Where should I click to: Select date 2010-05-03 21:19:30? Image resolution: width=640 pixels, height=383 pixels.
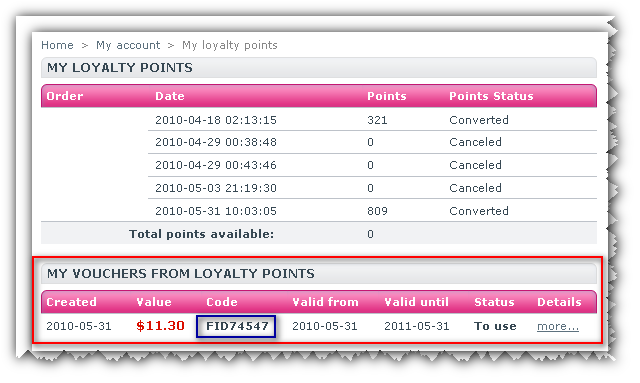216,188
